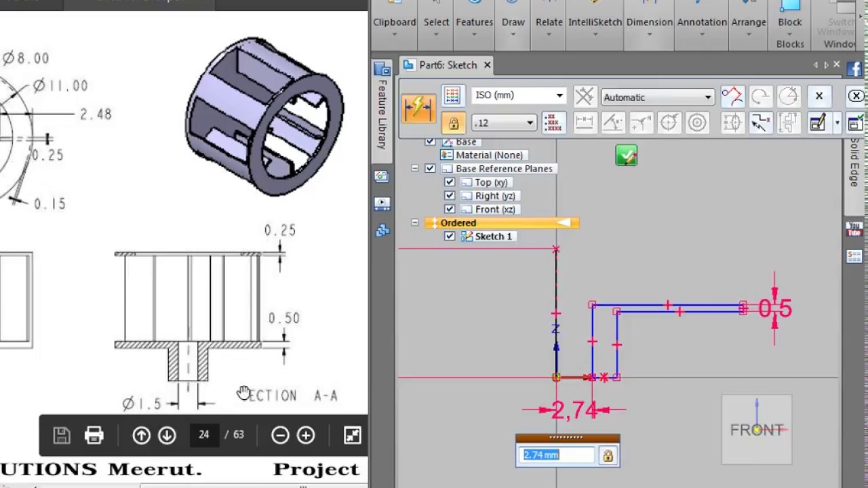Open the Dimension ribbon group

coord(649,27)
